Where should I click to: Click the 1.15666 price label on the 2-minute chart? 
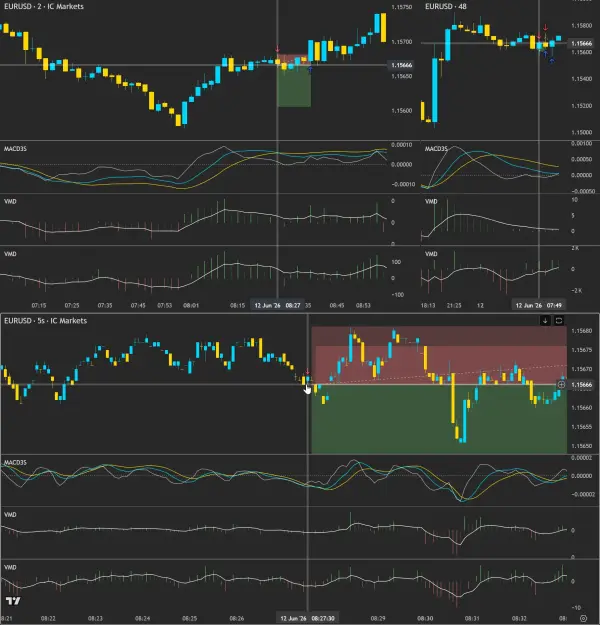click(401, 65)
